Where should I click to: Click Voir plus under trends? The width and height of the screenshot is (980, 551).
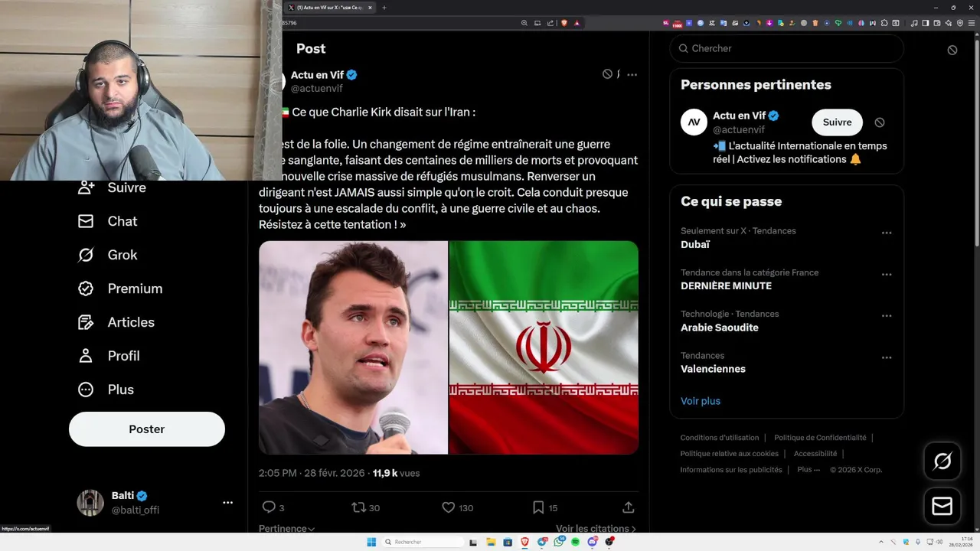click(x=701, y=401)
